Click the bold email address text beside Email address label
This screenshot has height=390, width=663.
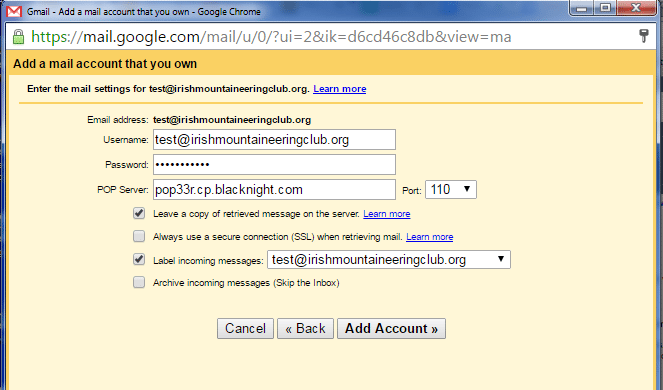point(232,120)
